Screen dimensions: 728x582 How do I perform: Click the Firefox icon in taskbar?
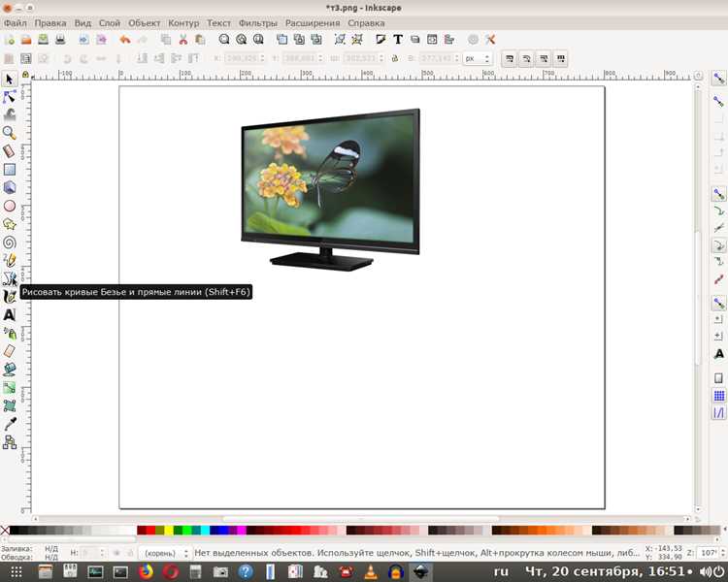coord(146,571)
